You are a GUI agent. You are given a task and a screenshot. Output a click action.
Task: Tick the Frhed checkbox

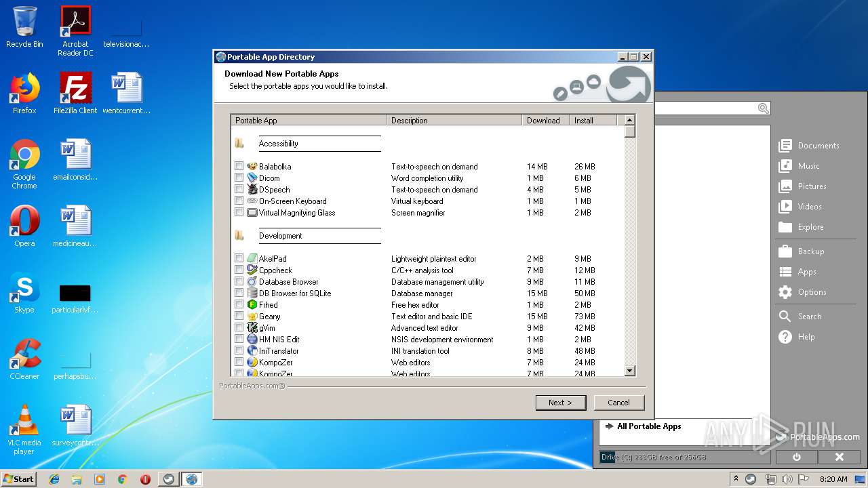[239, 304]
